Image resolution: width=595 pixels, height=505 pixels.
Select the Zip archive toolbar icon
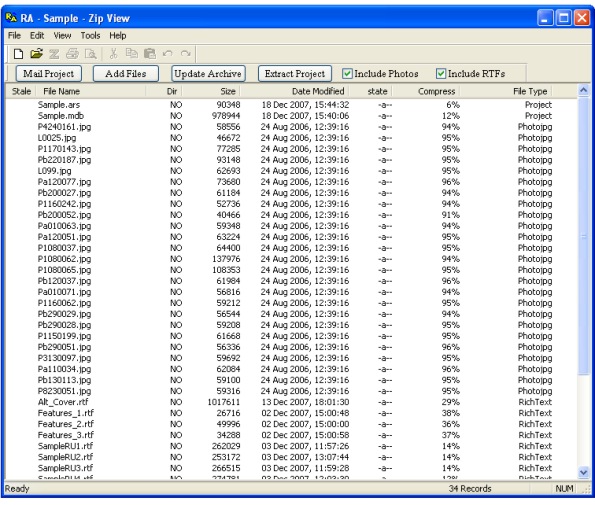pos(54,54)
